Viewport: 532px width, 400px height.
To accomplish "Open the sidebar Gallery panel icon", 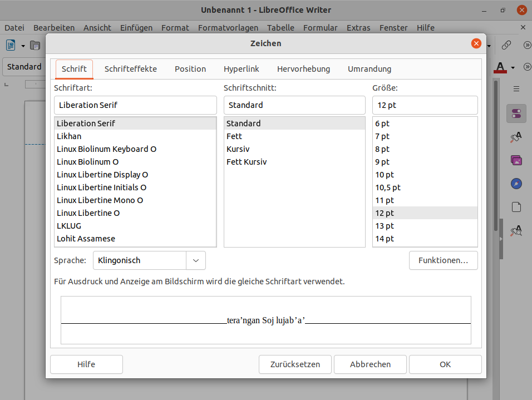I will [x=516, y=160].
